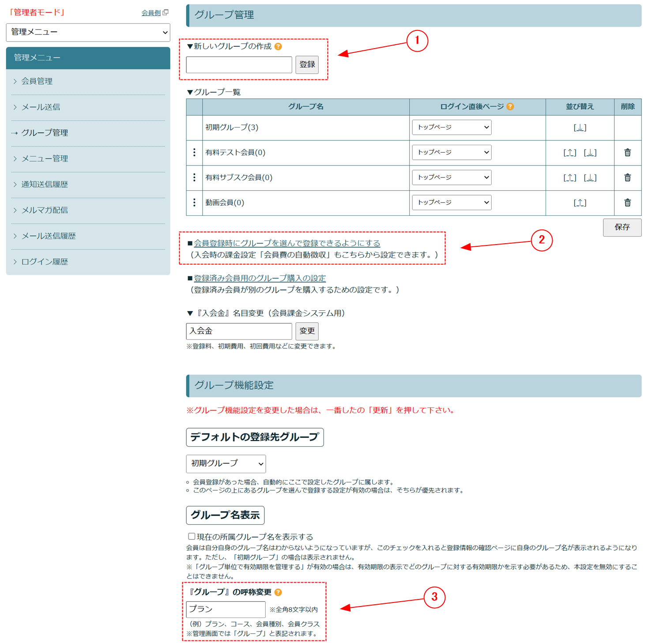
Task: Click the 並び替え column header
Action: click(580, 107)
